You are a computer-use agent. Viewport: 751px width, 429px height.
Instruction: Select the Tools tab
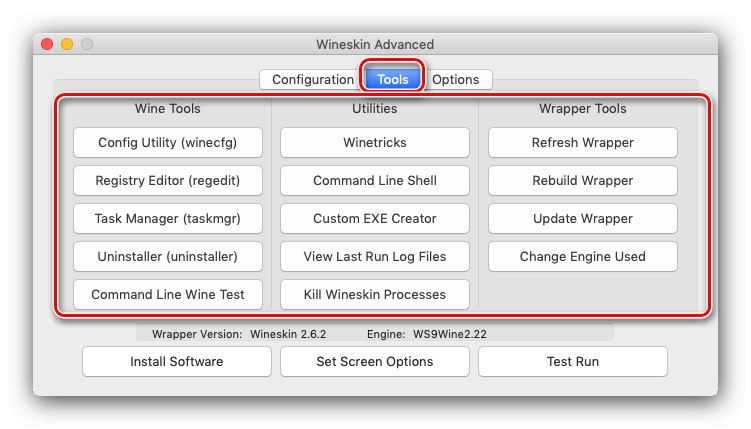pos(393,79)
